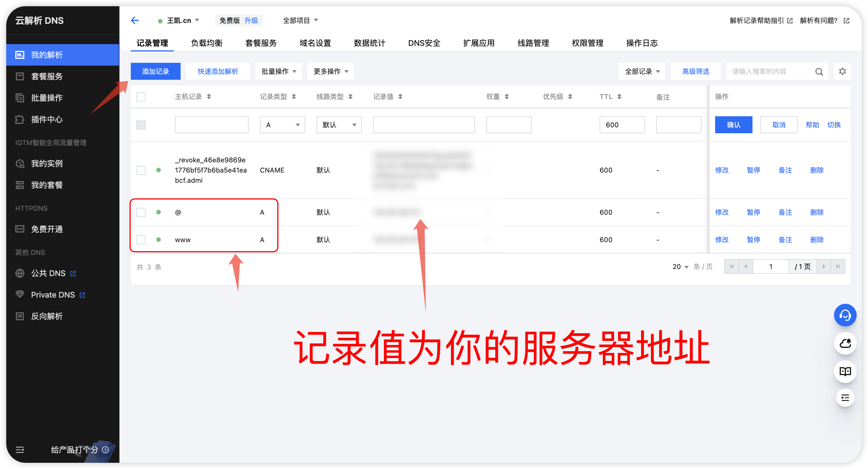Click the open-book documentation icon
Image resolution: width=868 pixels, height=469 pixels.
point(845,371)
